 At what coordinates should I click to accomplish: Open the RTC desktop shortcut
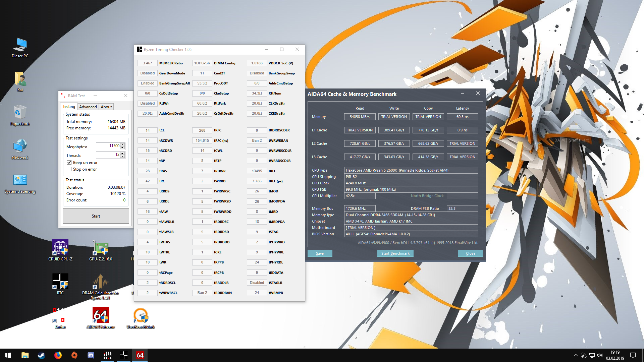coord(60,282)
